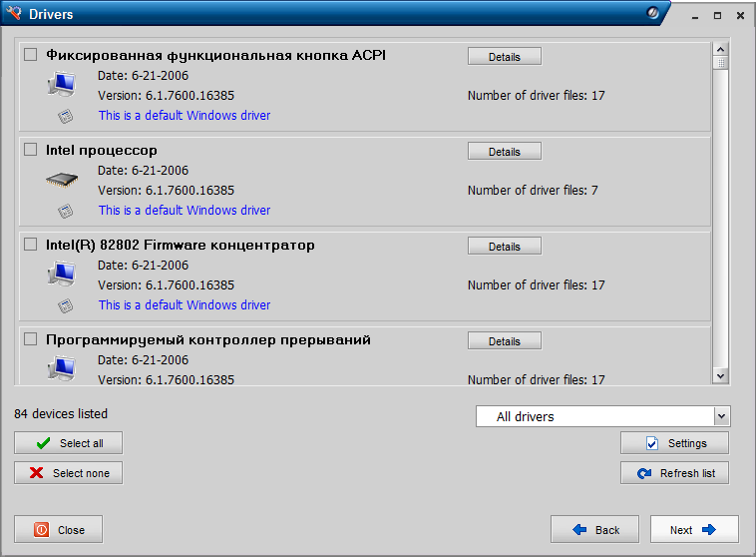Open Details for Intel(R) 82802 Firmware концентратор
The height and width of the screenshot is (557, 756).
click(x=505, y=247)
